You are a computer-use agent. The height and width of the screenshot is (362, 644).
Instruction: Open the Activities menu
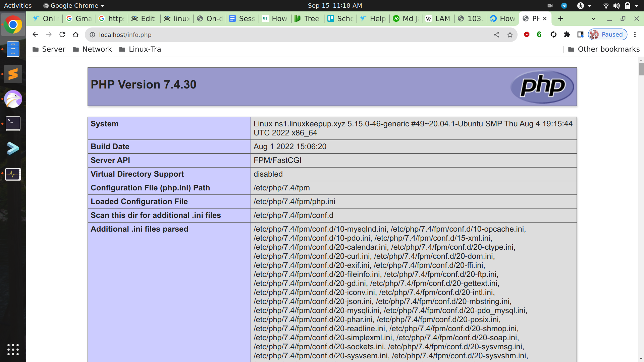[x=17, y=5]
